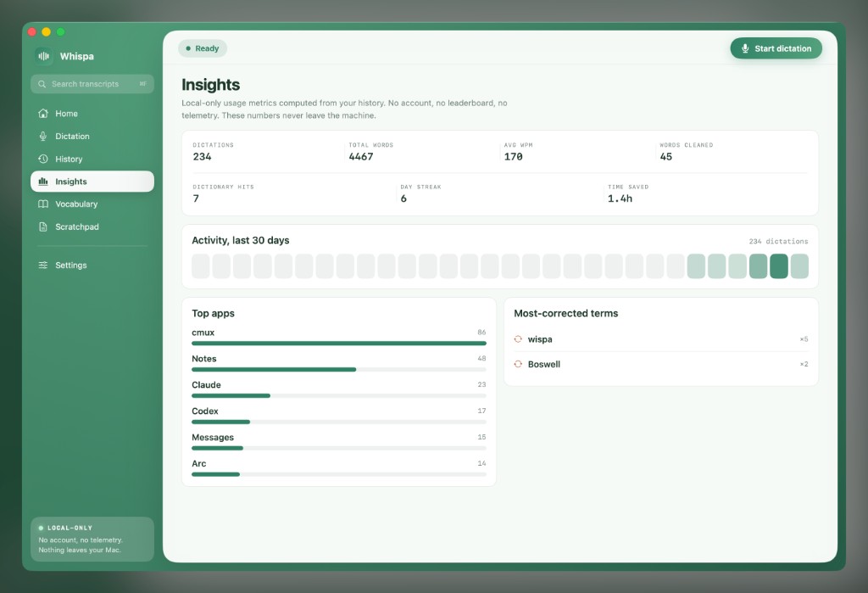Switch to the Scratchpad page

click(92, 227)
